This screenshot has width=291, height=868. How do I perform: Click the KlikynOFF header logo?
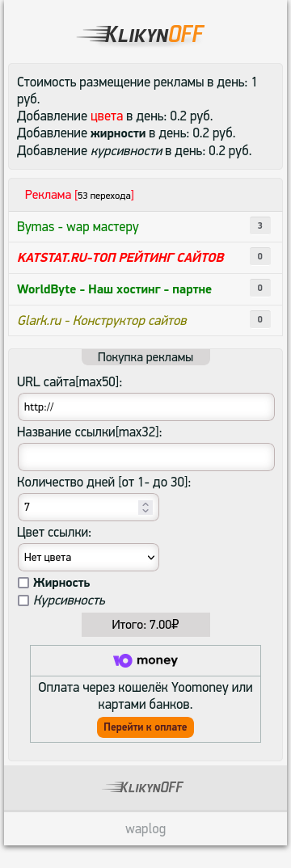[x=141, y=34]
